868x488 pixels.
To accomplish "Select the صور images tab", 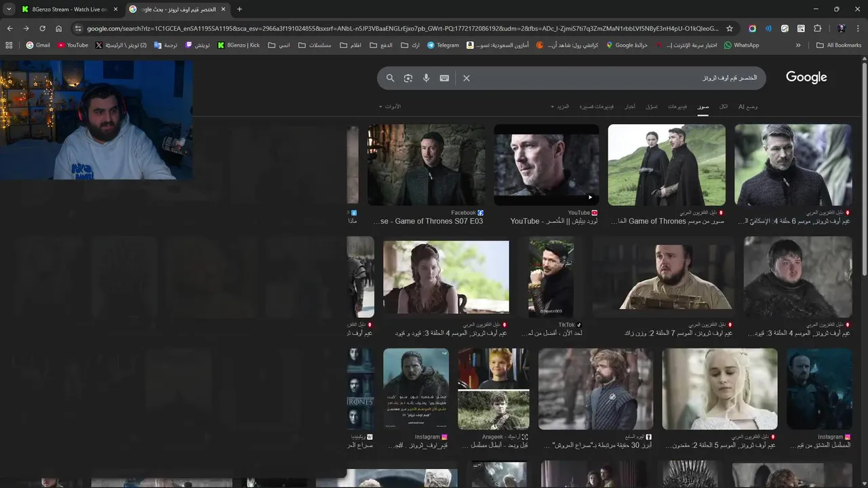I will pyautogui.click(x=703, y=106).
